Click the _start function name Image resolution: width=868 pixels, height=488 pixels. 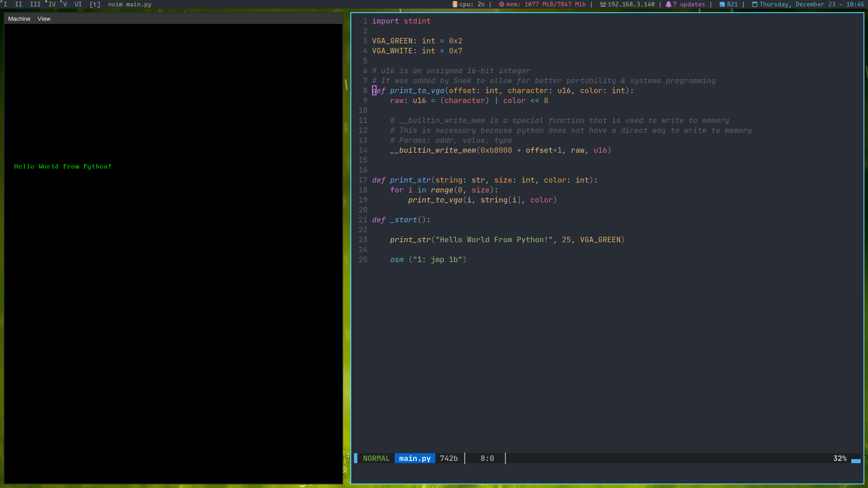[403, 220]
